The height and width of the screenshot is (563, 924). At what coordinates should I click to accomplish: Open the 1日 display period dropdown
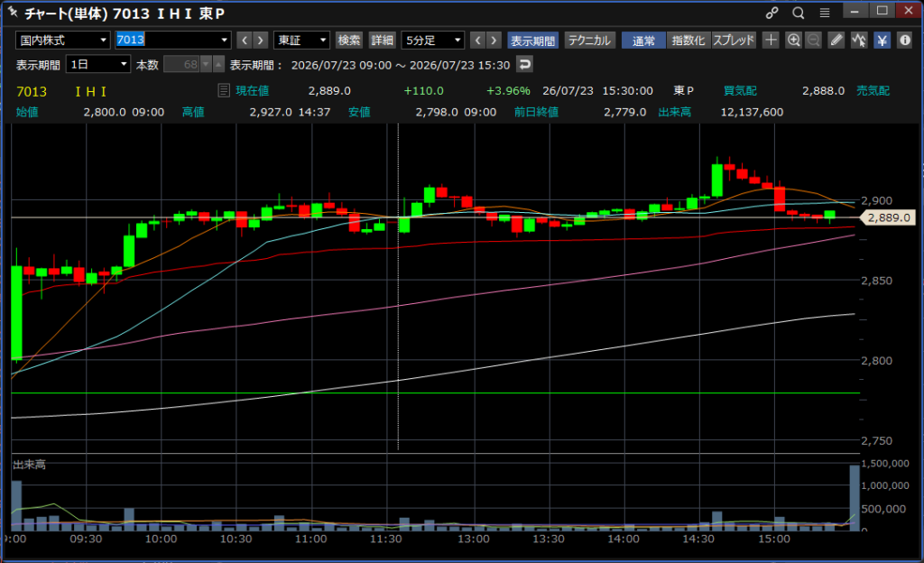(97, 64)
